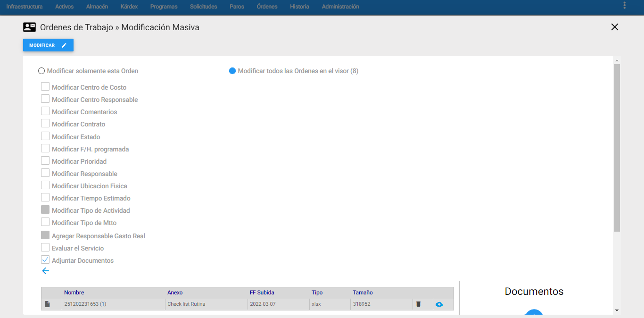Open the Programas menu
This screenshot has height=318, width=644.
click(x=164, y=7)
